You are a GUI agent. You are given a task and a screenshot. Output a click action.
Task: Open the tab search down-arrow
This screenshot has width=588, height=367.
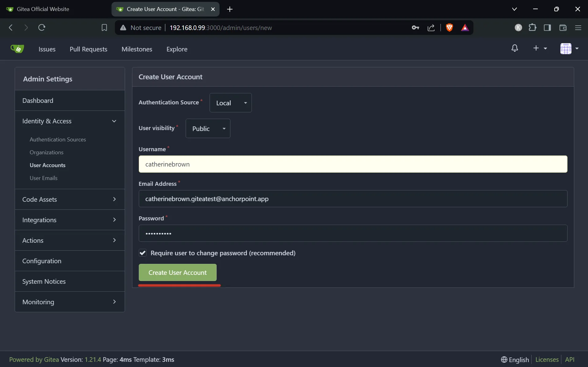pyautogui.click(x=514, y=9)
